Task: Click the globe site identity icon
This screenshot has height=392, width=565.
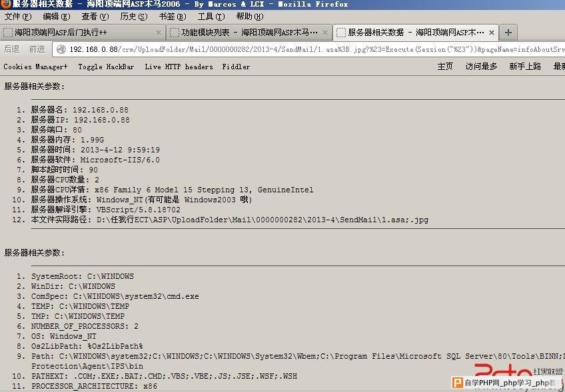Action: [x=61, y=49]
